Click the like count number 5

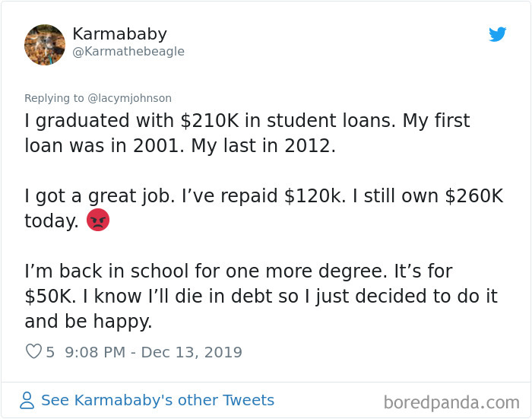pyautogui.click(x=50, y=352)
